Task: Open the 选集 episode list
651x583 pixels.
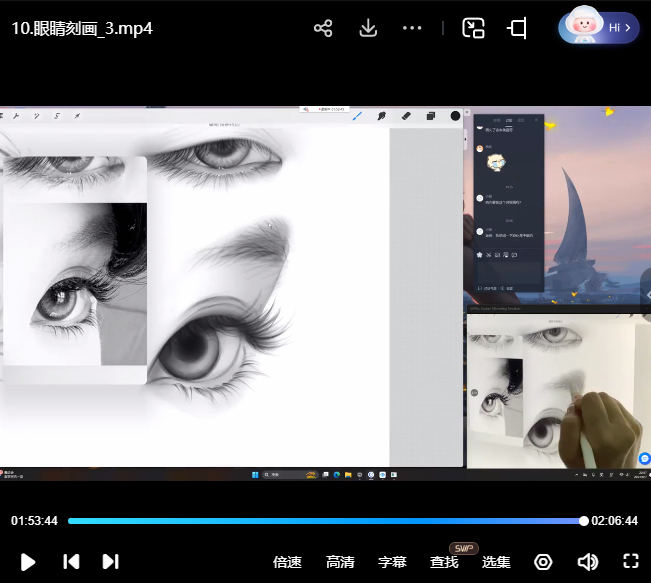Action: 496,562
